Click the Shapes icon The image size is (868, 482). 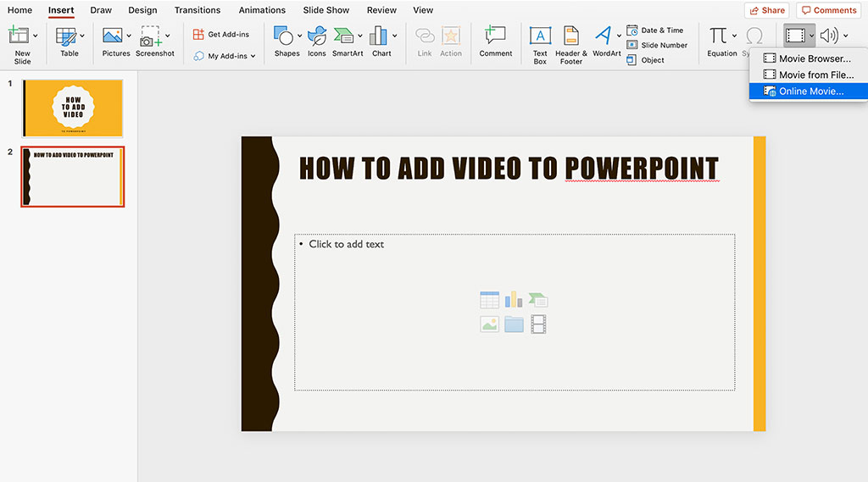point(283,36)
